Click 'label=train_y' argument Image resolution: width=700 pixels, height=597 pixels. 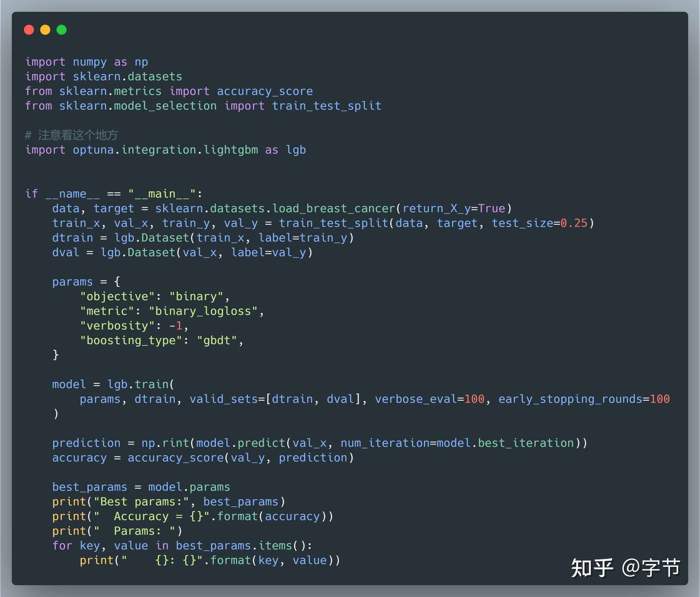point(303,238)
